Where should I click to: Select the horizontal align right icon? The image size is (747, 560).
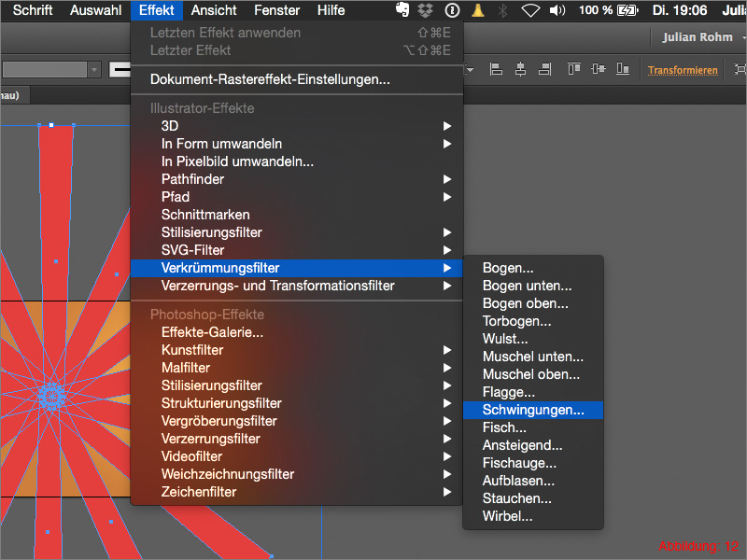tap(545, 70)
